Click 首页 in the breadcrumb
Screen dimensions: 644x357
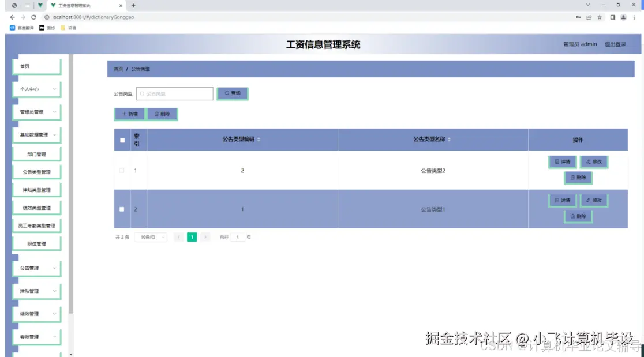(118, 69)
